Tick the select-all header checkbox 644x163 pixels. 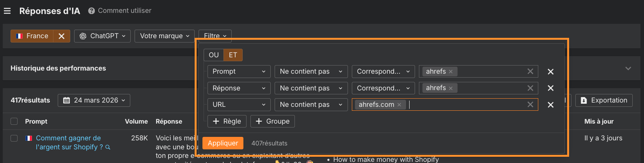click(x=14, y=121)
